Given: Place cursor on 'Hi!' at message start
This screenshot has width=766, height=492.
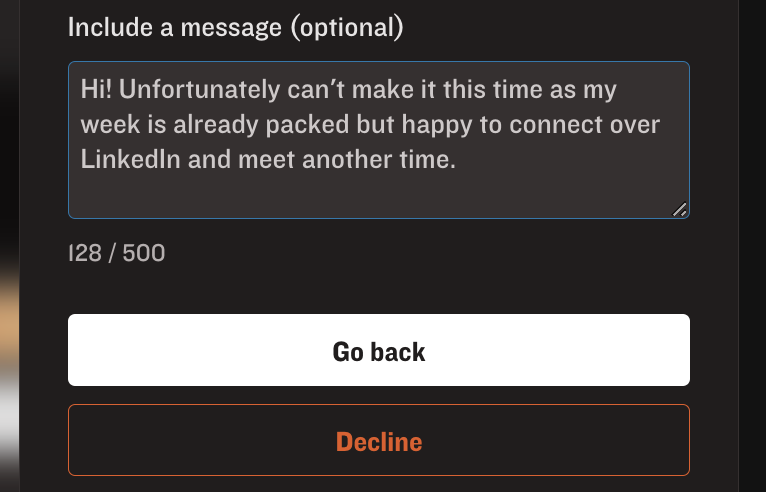Looking at the screenshot, I should click(x=96, y=89).
